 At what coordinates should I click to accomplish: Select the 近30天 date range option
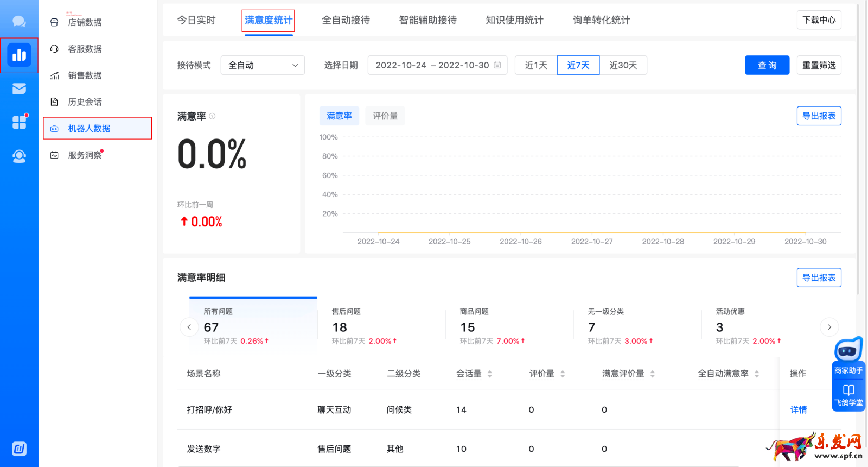[x=623, y=65]
